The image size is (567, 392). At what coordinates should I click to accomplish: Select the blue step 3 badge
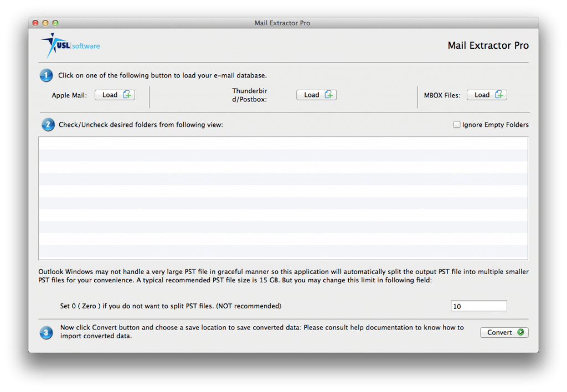point(46,333)
